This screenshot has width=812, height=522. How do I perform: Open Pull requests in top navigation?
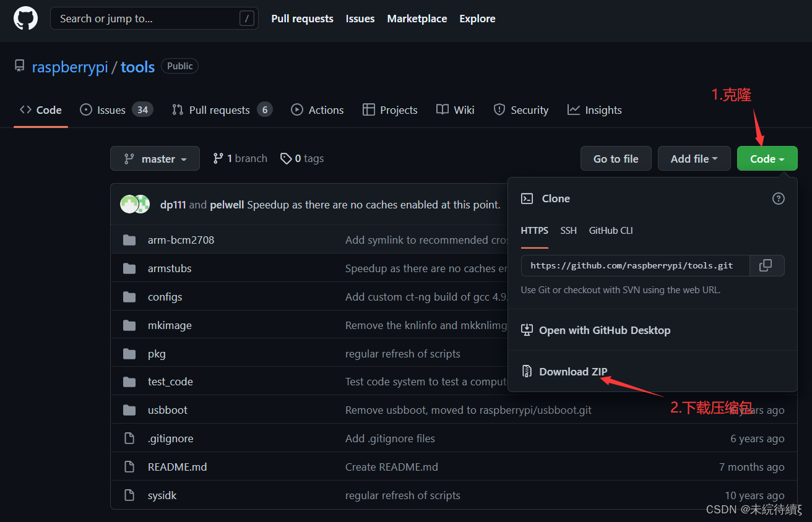pos(303,19)
